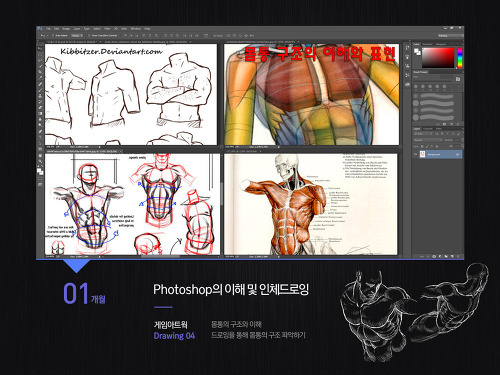Select the Brush tool in toolbox
The image size is (500, 375).
tap(40, 90)
